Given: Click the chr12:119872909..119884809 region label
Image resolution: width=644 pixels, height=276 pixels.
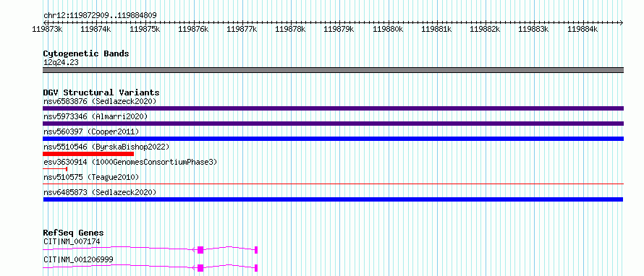Looking at the screenshot, I should point(100,16).
